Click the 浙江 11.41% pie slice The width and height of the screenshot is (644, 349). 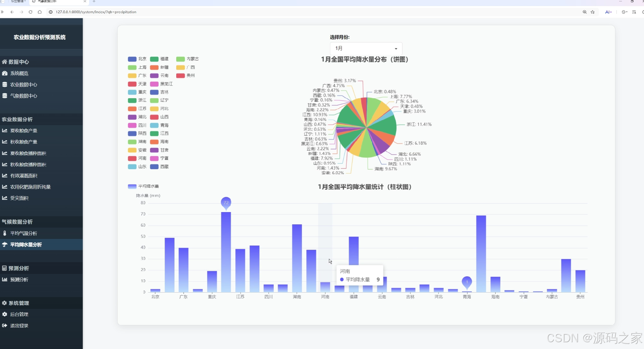coord(387,126)
